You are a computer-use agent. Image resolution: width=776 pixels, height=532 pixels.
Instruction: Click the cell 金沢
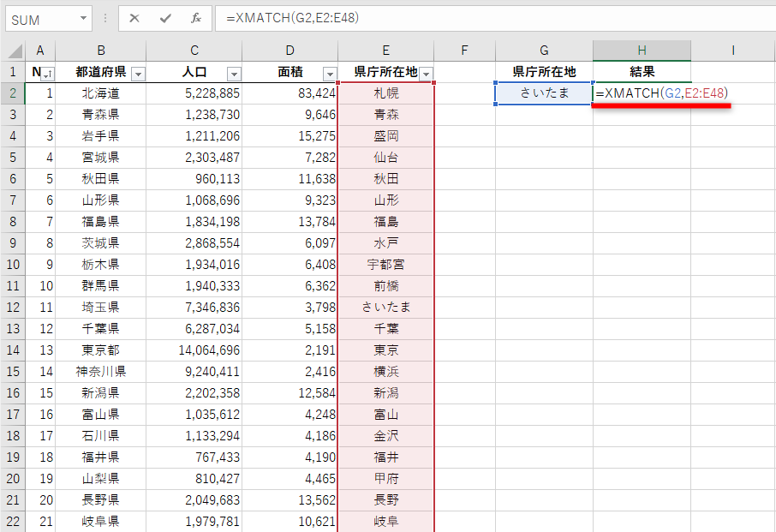pyautogui.click(x=386, y=435)
